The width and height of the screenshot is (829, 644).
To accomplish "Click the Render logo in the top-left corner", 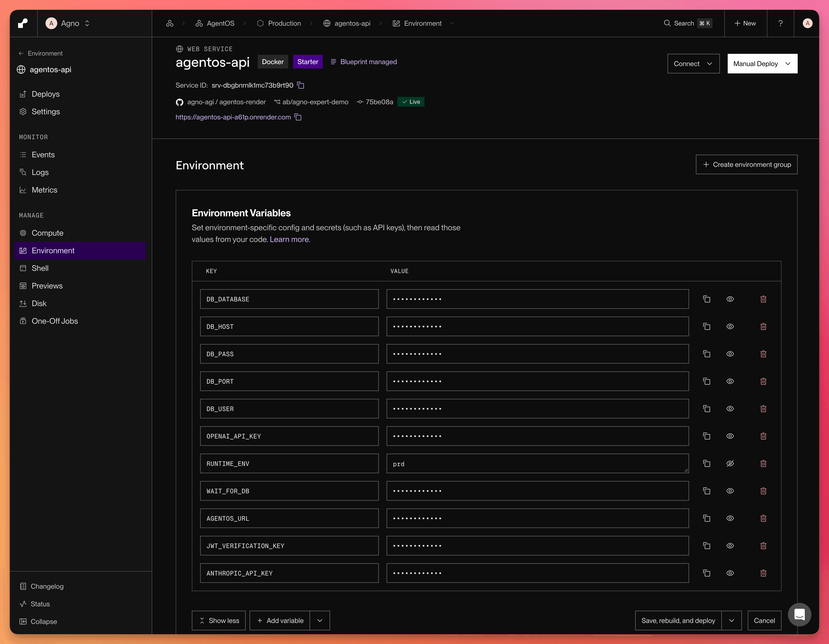I will pos(23,23).
